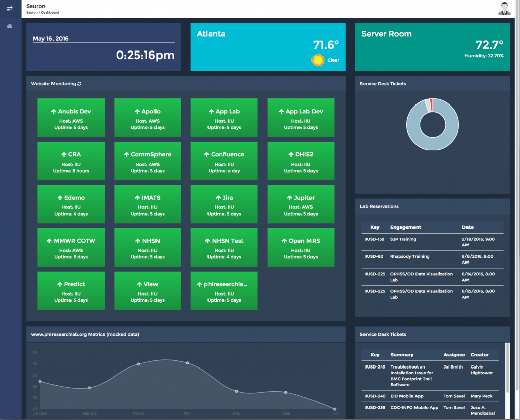
Task: Click creator Mary Peck
Action: click(x=482, y=396)
